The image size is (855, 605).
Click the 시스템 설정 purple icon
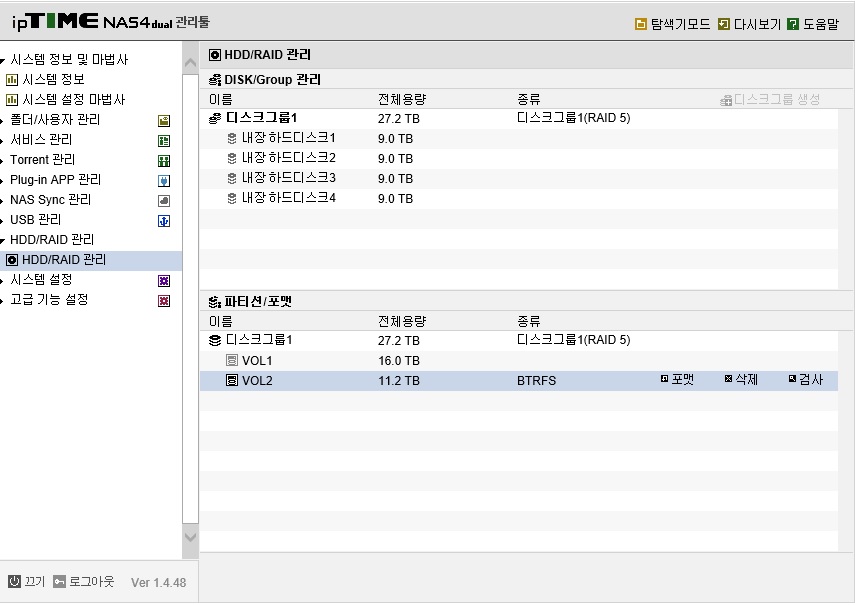164,281
